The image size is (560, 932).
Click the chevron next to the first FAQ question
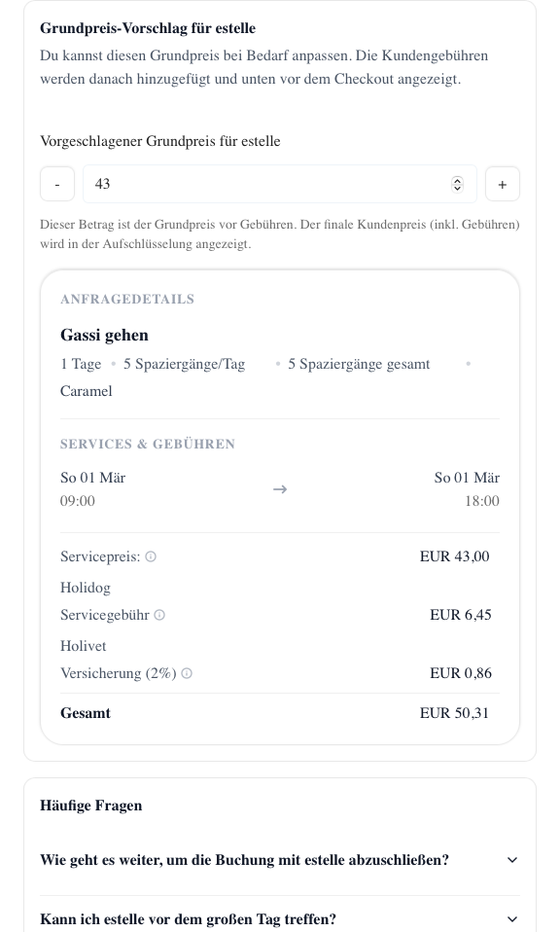(x=512, y=860)
